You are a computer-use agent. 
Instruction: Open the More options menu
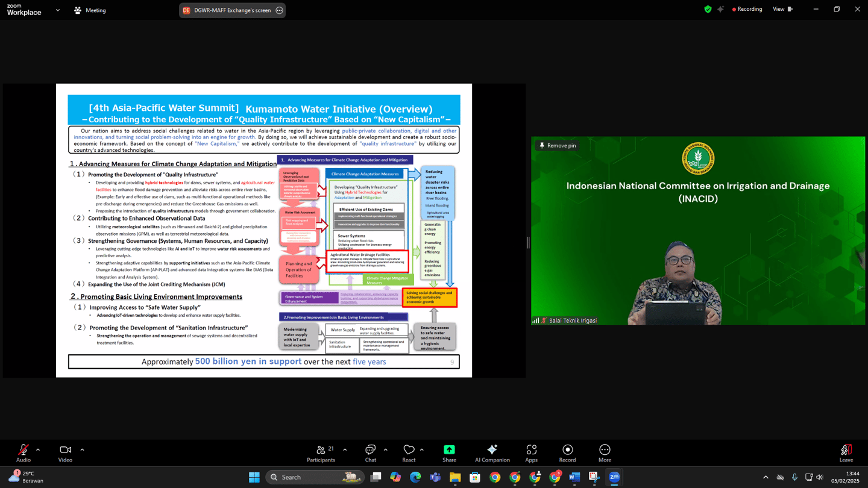pyautogui.click(x=605, y=453)
